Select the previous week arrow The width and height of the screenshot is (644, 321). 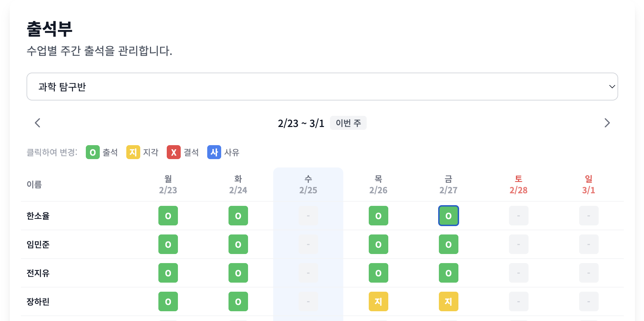[x=37, y=123]
